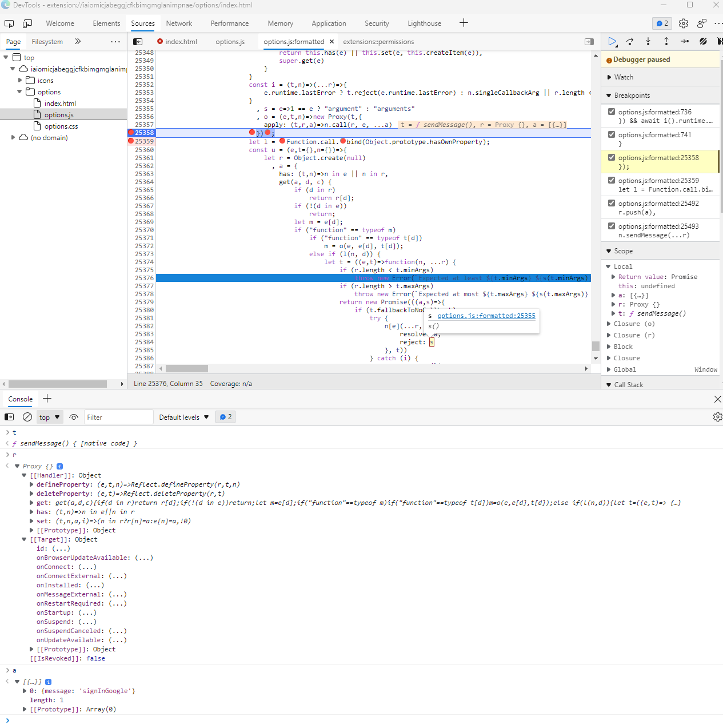Open DevTools settings gear icon

(x=684, y=23)
